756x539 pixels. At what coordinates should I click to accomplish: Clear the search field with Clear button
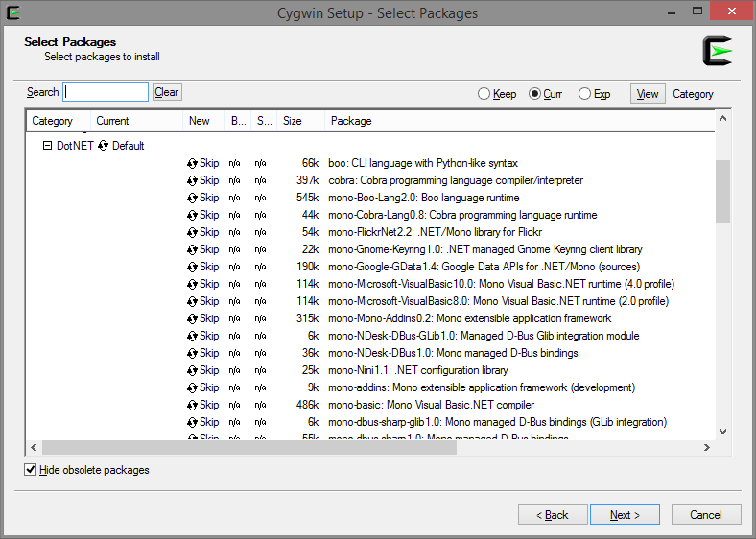pyautogui.click(x=167, y=92)
